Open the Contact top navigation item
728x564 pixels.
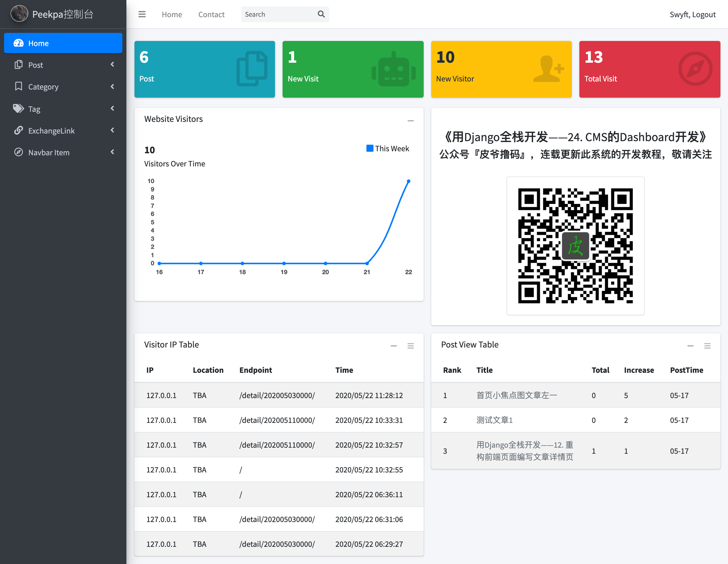pyautogui.click(x=211, y=14)
